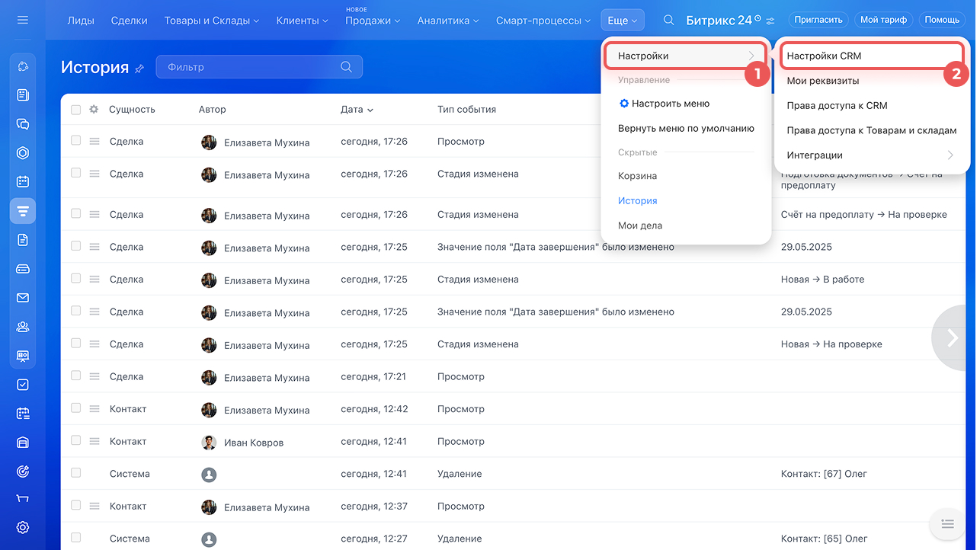Open the bottom-right floating list button

point(948,524)
